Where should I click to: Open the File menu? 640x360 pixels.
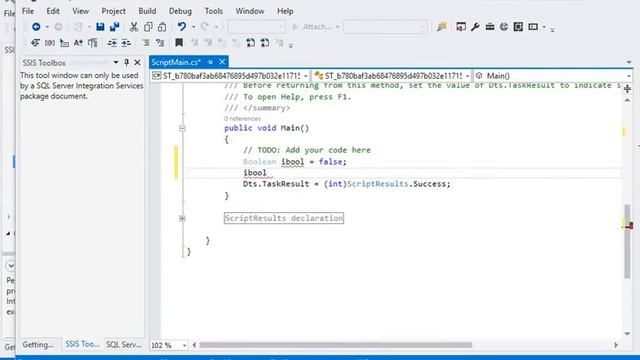pos(28,11)
